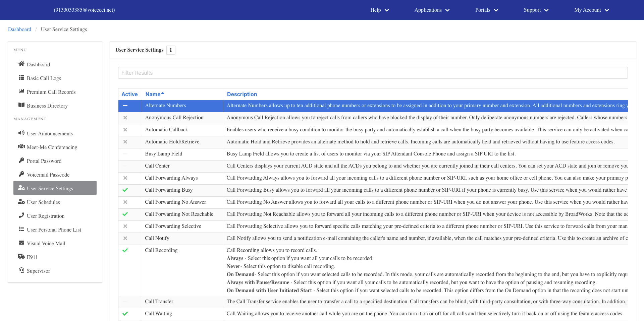
Task: Click the Premium Call Records chart icon
Action: (x=21, y=91)
